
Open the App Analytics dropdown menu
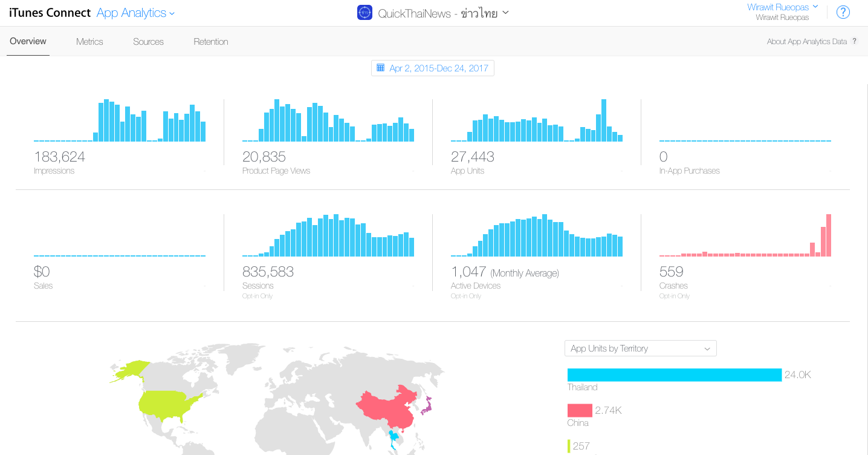tap(135, 13)
